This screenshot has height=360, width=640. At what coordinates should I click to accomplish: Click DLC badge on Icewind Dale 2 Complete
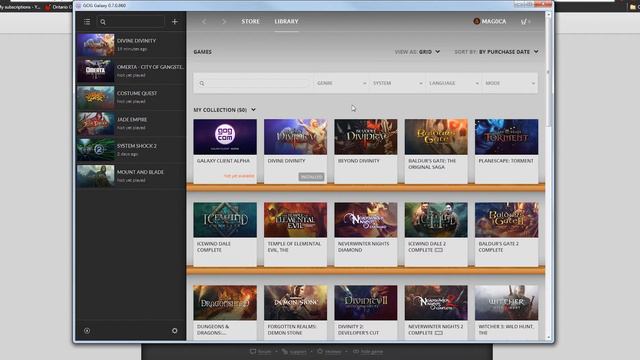(x=439, y=250)
